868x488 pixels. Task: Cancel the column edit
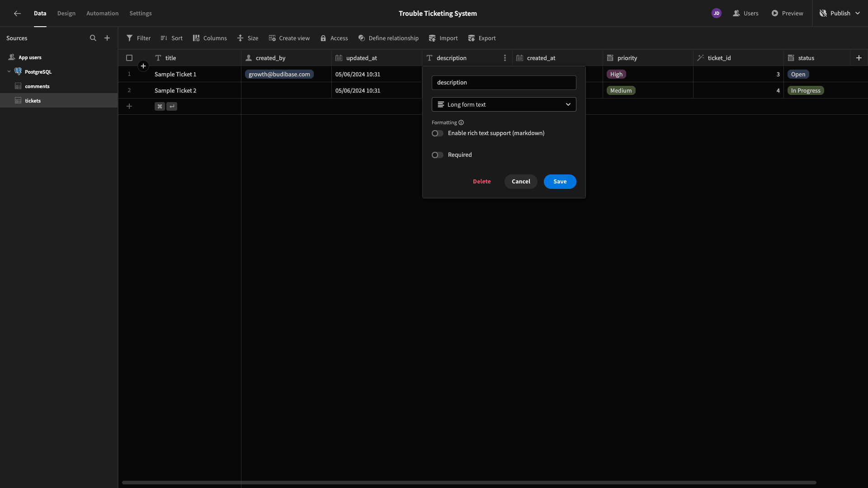[521, 182]
